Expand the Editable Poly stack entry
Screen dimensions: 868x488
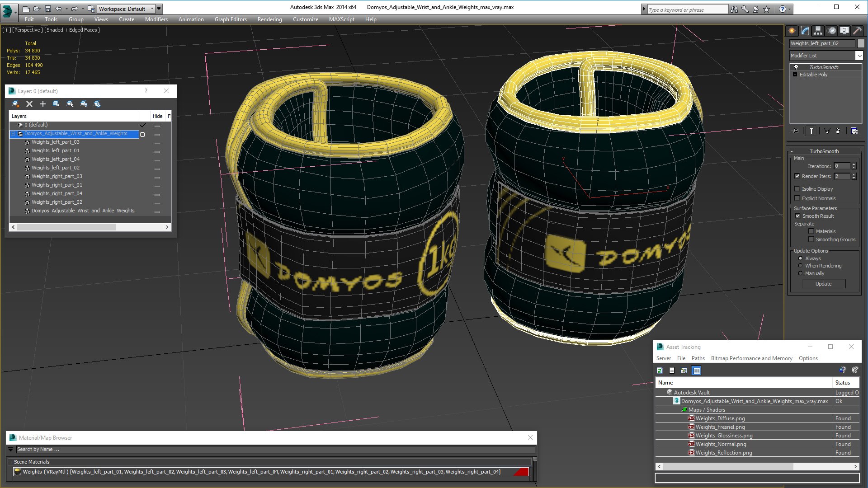point(795,75)
